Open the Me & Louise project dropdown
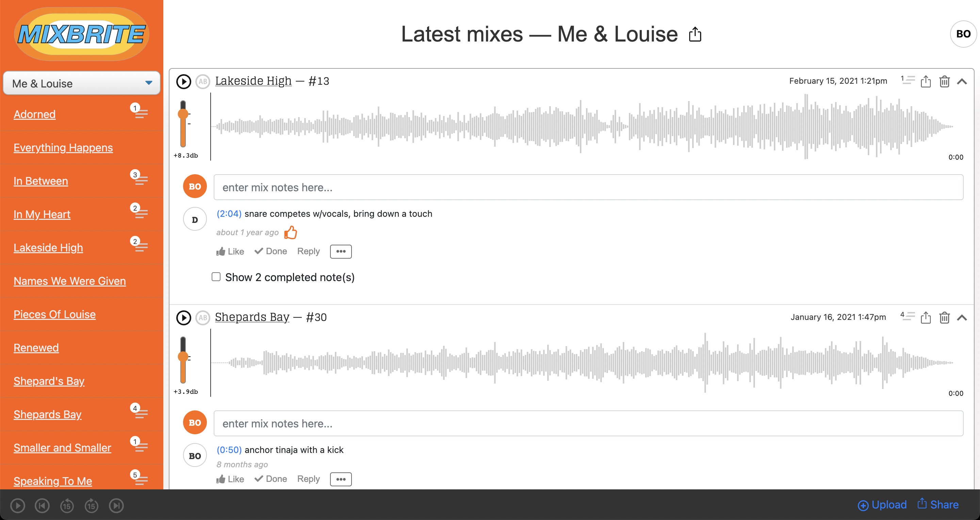Viewport: 980px width, 520px height. (81, 83)
